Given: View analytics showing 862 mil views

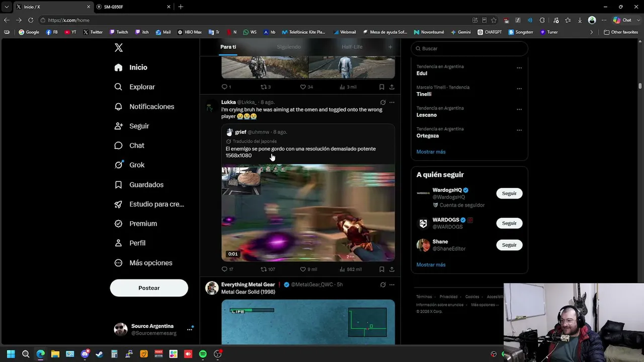Looking at the screenshot, I should point(350,269).
